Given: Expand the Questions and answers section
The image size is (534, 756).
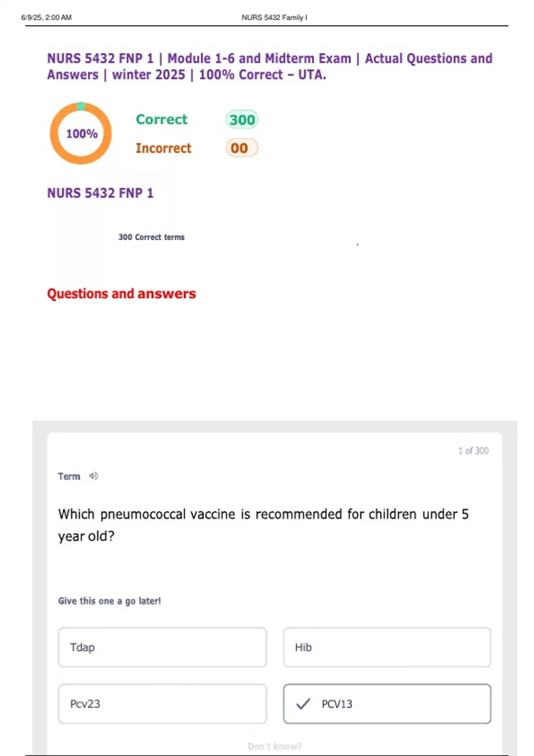Looking at the screenshot, I should [x=121, y=294].
